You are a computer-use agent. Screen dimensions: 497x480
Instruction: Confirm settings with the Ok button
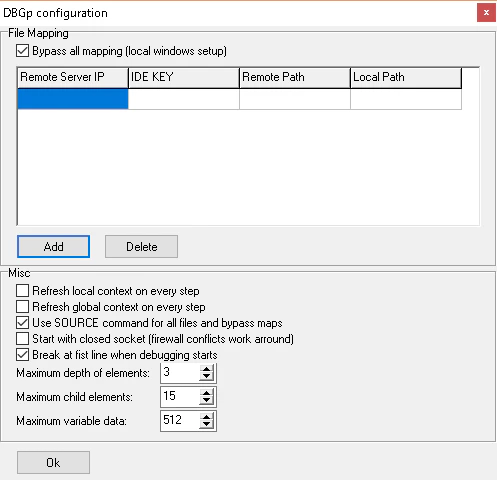[53, 463]
